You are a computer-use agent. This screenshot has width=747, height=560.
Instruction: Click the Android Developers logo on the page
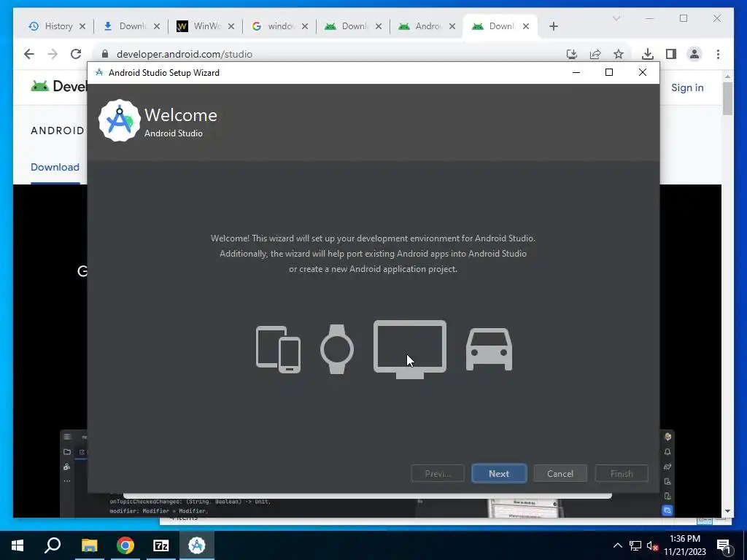click(58, 86)
